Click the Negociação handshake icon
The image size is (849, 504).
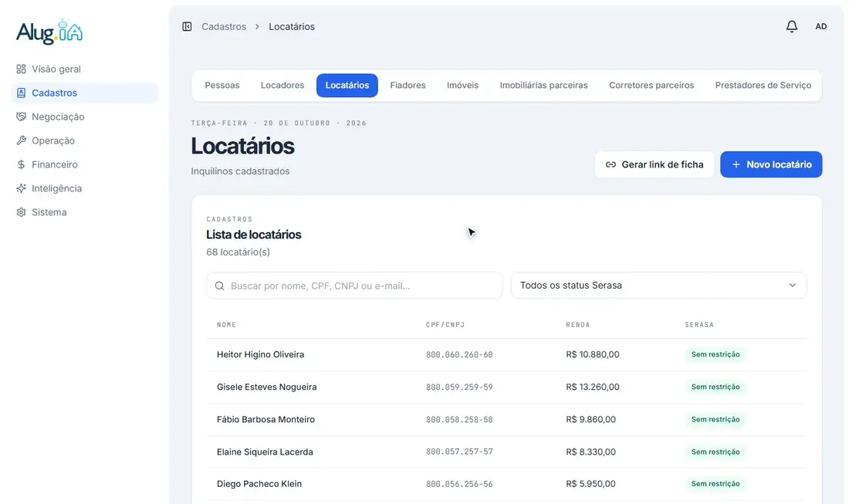(x=21, y=117)
